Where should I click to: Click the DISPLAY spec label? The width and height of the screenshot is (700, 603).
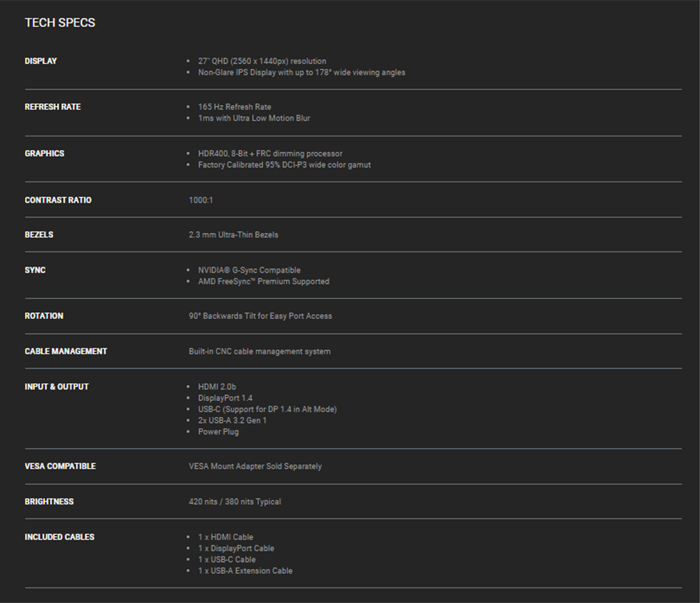click(41, 61)
